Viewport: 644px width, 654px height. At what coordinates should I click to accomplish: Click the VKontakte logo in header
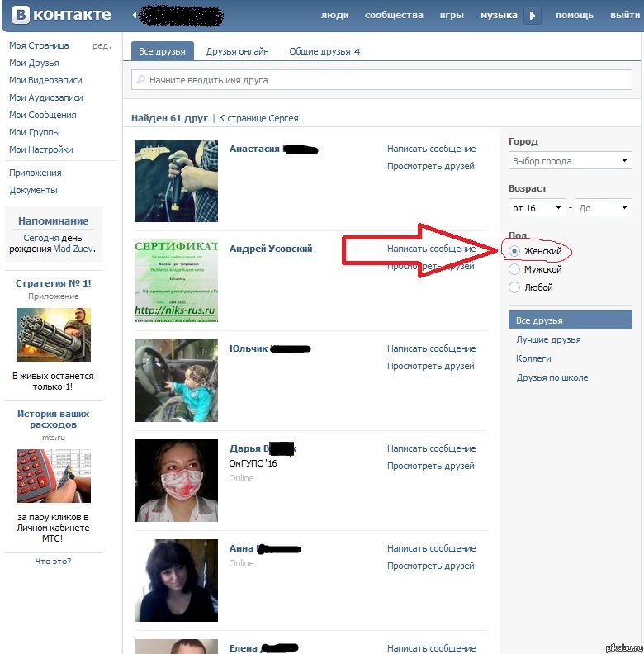tap(59, 15)
